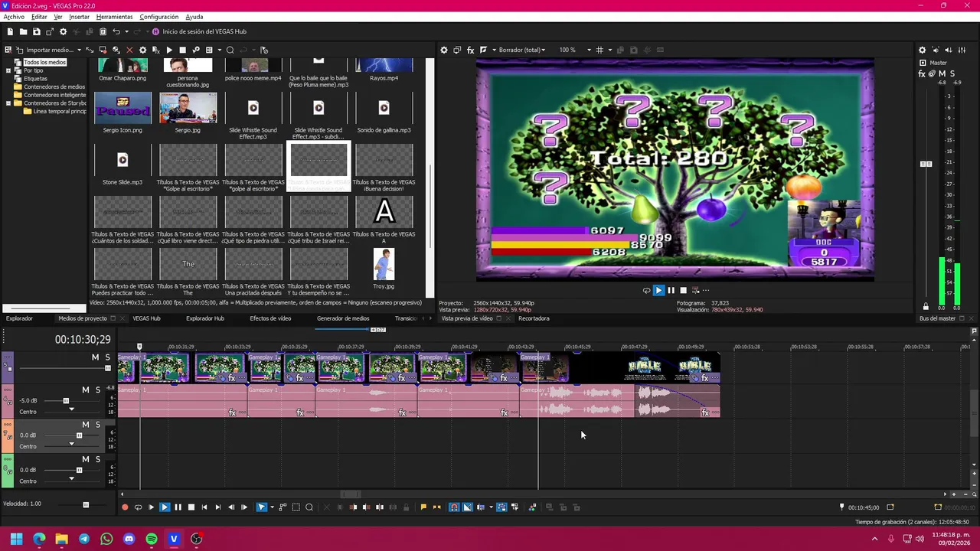The height and width of the screenshot is (551, 980).
Task: Save the project with the disk icon
Action: pos(36,31)
